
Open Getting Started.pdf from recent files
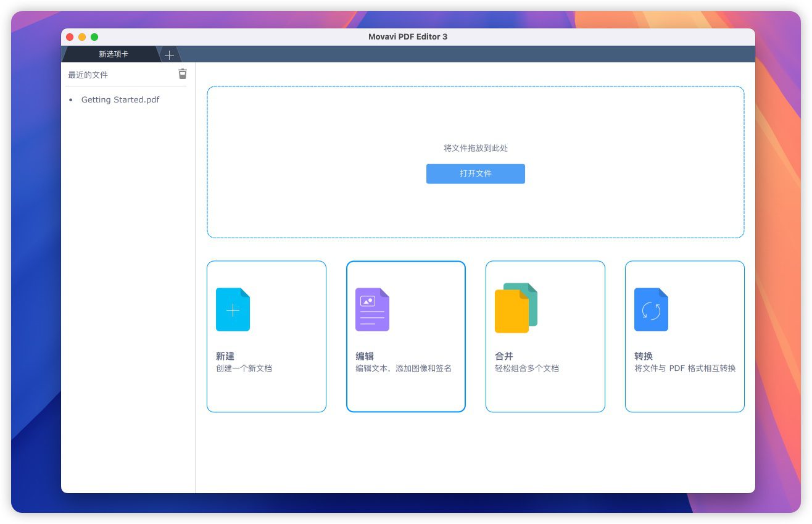(x=120, y=99)
